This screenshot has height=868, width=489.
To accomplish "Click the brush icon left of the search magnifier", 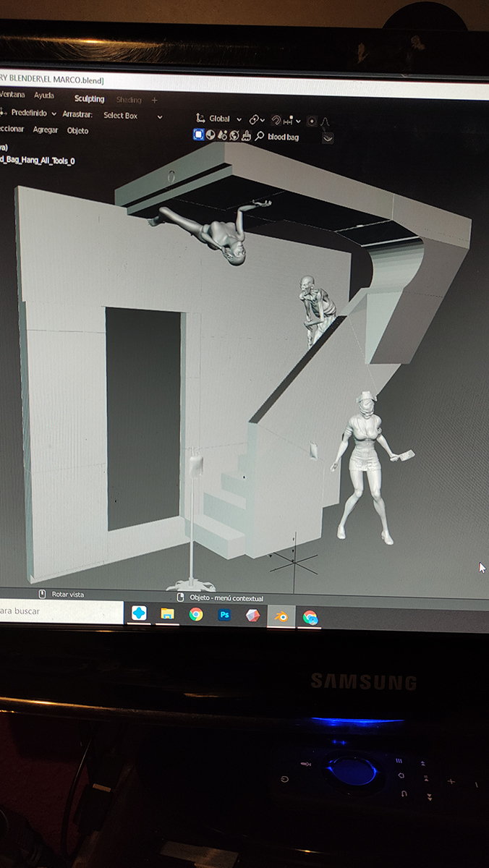I will pos(247,136).
